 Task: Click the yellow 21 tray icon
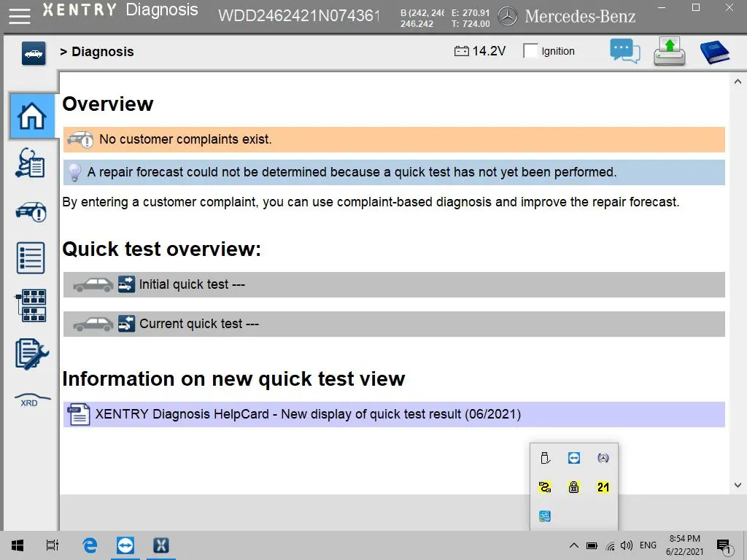tap(603, 487)
